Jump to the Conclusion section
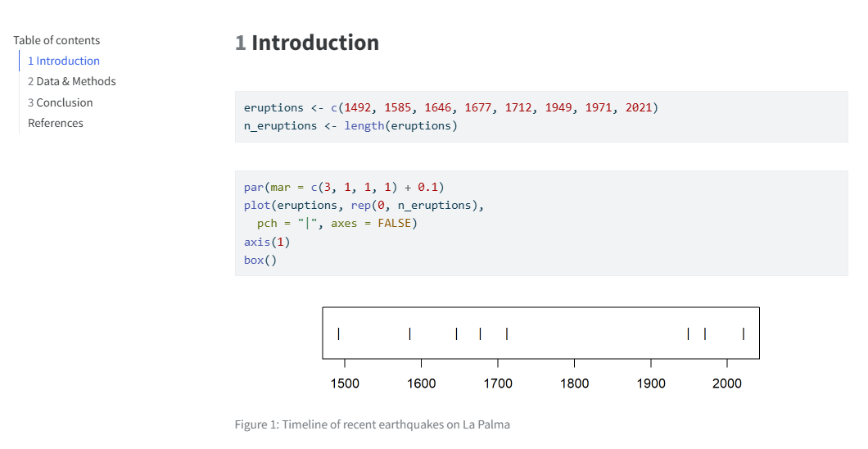The width and height of the screenshot is (868, 449). (x=60, y=102)
